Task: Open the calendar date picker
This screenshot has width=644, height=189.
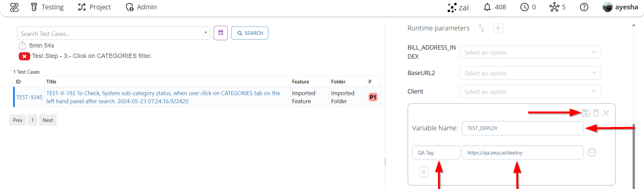Action: coord(221,33)
